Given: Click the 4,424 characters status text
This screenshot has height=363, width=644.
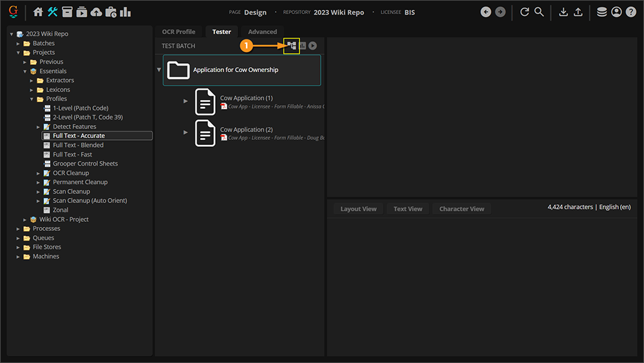Looking at the screenshot, I should tap(570, 207).
